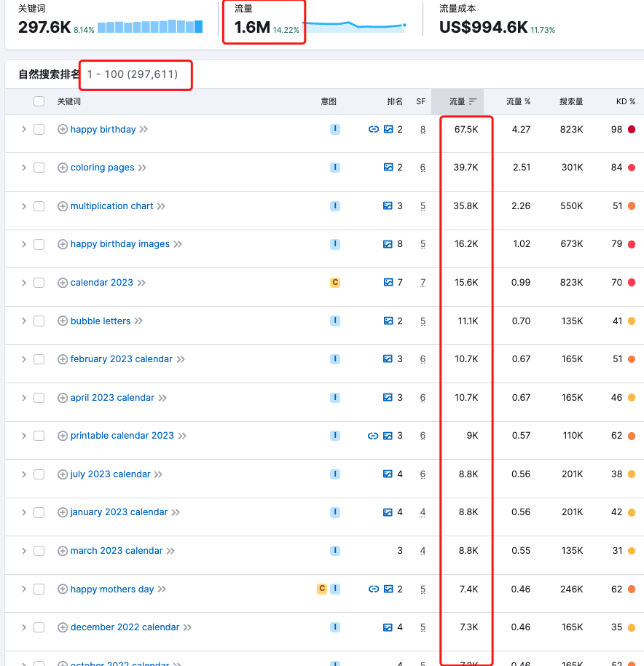Screen dimensions: 644x666
Task: Check the box for happy birthday images row
Action: tap(39, 244)
